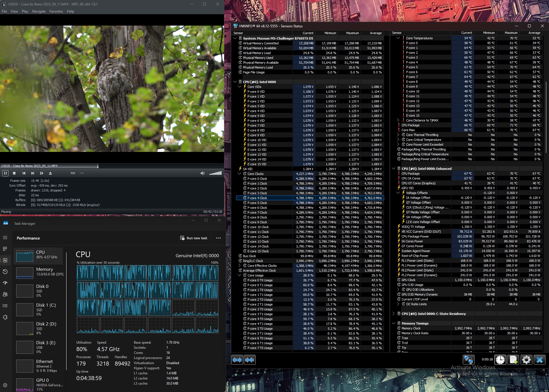Viewport: 549px width, 392px height.
Task: Open HWiNFO remote monitoring network icon
Action: coord(468,360)
